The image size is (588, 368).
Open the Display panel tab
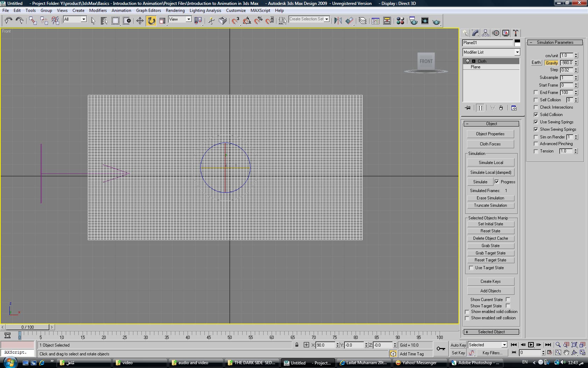506,33
